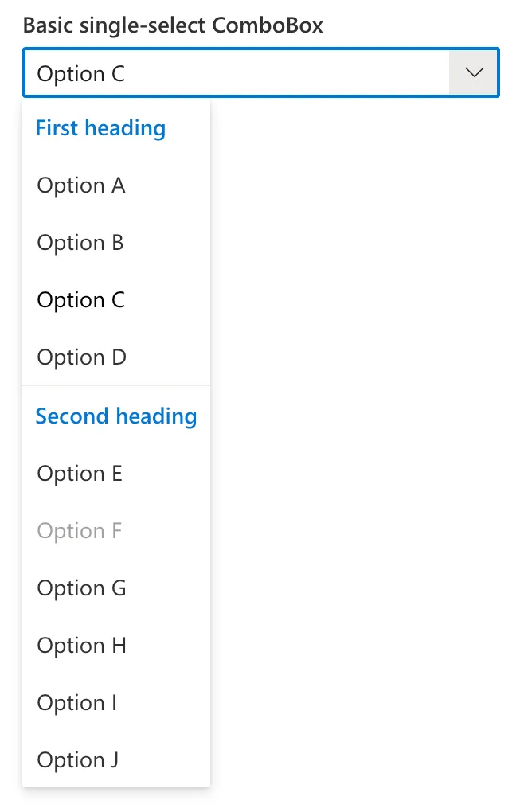Viewport: 524px width, 812px height.
Task: Select Option D from the first group
Action: point(82,357)
